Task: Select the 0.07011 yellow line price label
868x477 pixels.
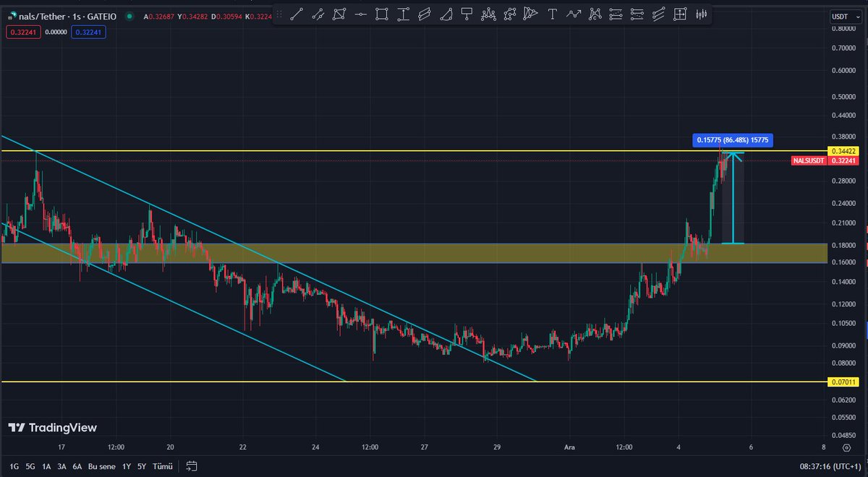Action: 843,382
